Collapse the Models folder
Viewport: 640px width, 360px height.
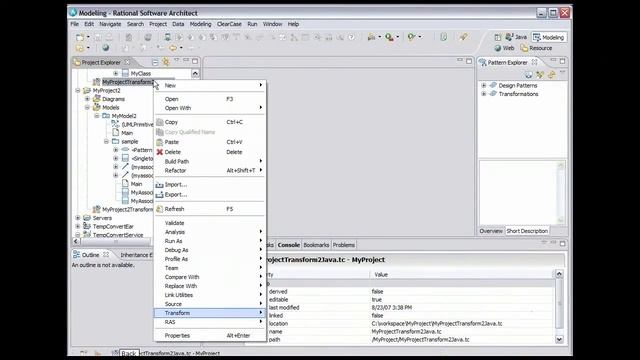pos(87,107)
